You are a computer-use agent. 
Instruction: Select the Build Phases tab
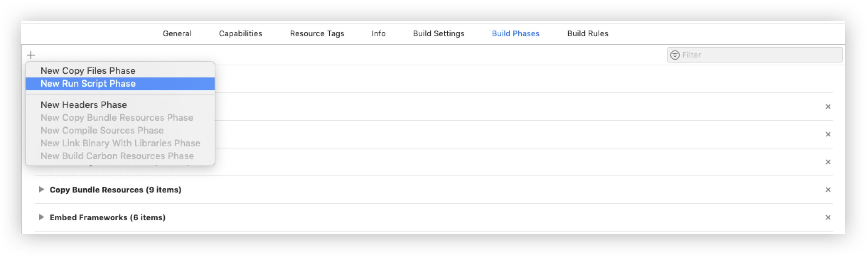515,33
